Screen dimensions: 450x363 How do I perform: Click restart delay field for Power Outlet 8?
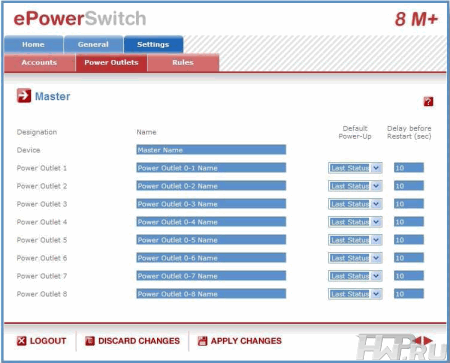pyautogui.click(x=409, y=294)
